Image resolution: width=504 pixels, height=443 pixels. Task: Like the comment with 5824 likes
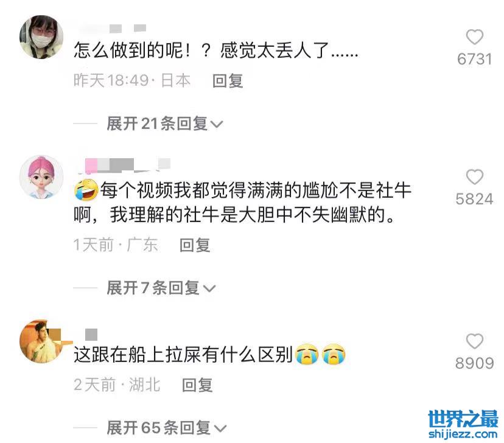(474, 176)
